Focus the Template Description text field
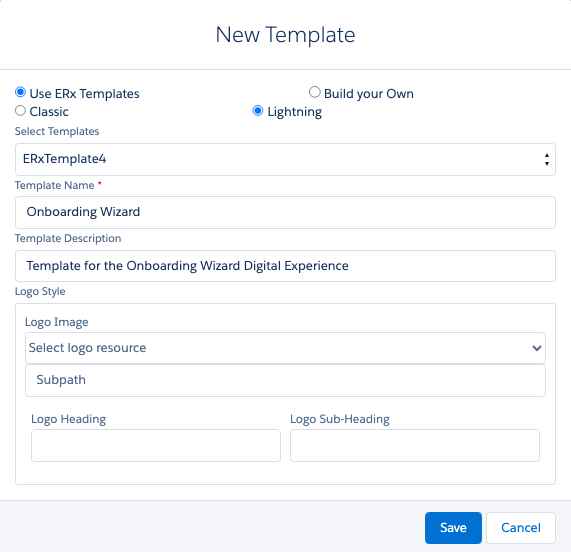Image resolution: width=571 pixels, height=552 pixels. tap(285, 266)
